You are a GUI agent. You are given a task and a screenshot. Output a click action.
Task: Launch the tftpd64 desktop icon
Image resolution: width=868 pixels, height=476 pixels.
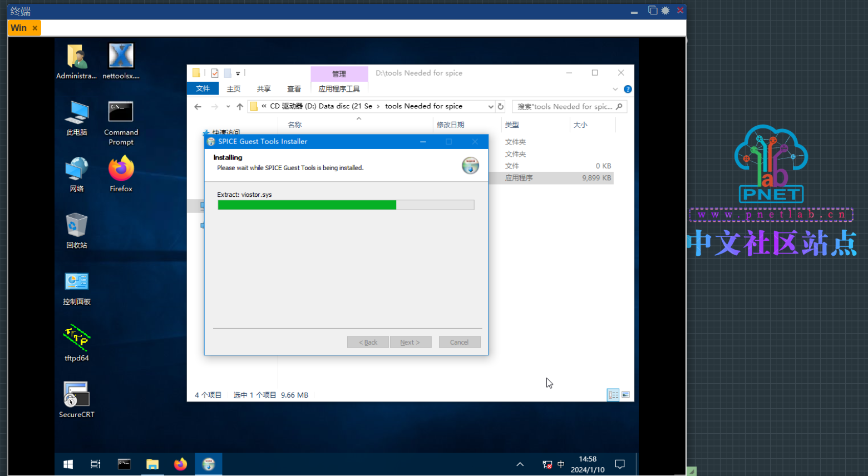click(77, 344)
